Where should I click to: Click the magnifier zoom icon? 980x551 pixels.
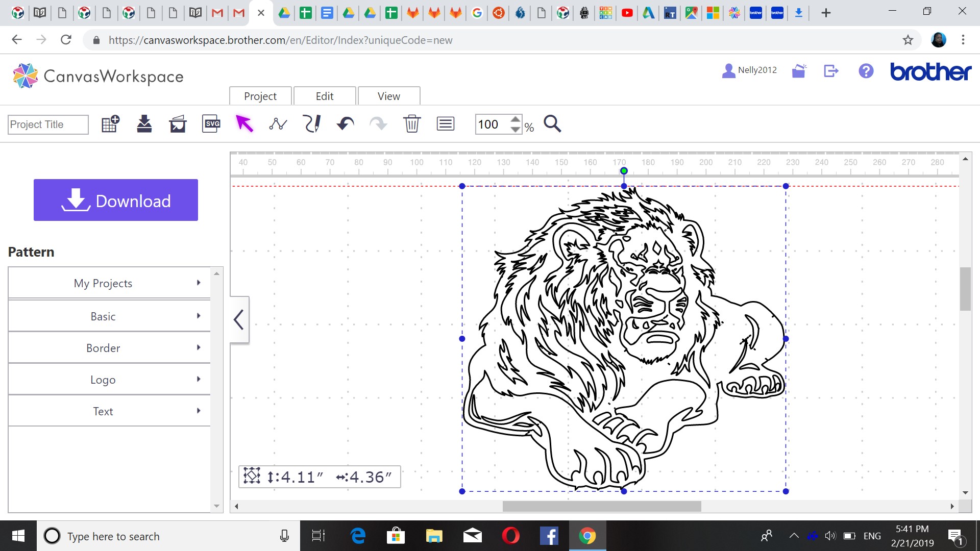(552, 124)
